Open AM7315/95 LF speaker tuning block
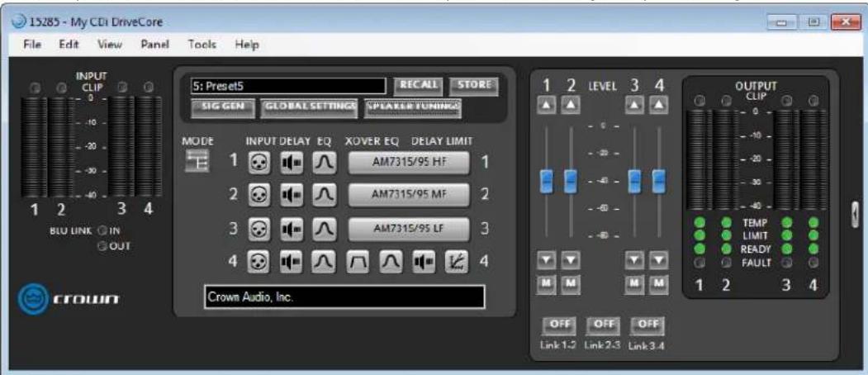This screenshot has width=868, height=375. point(409,228)
